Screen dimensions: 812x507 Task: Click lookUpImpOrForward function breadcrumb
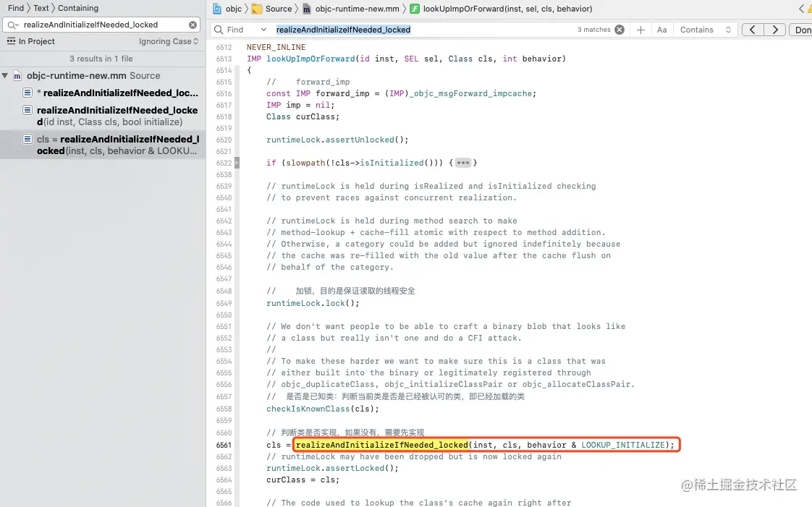[x=501, y=9]
